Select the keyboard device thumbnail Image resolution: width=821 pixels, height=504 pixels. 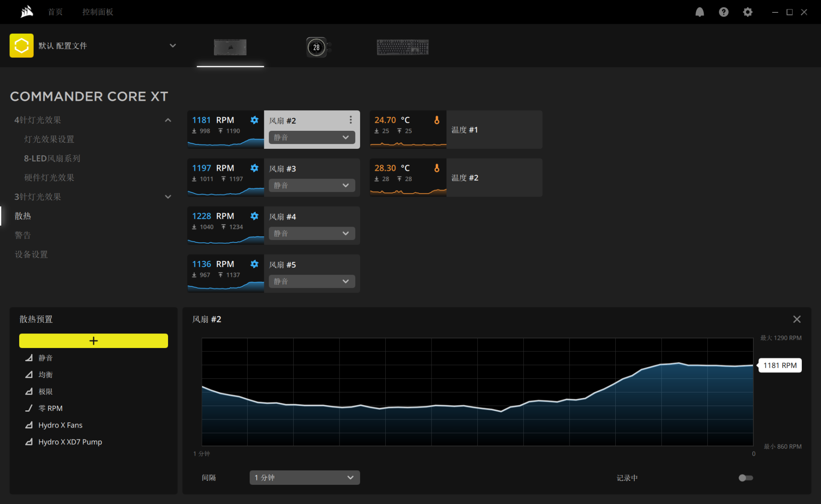(x=402, y=47)
